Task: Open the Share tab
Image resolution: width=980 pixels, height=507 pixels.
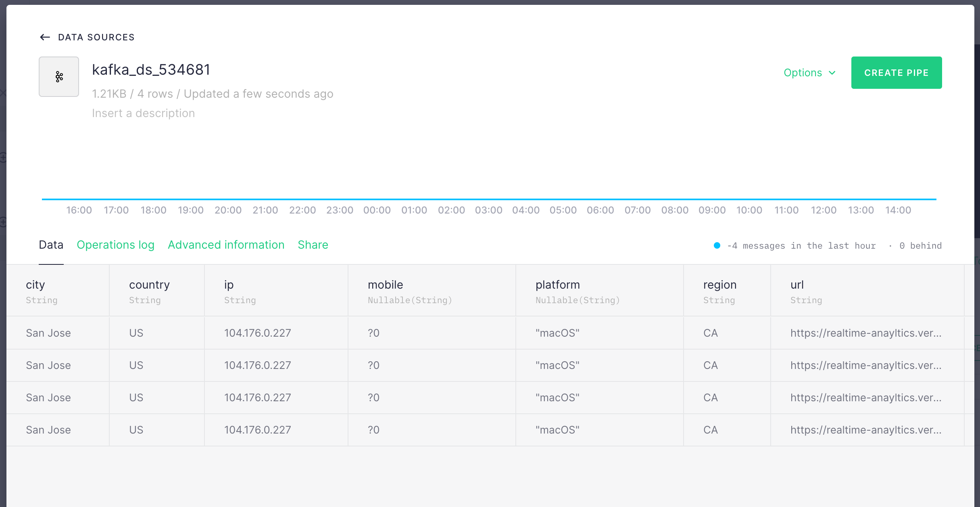Action: click(x=313, y=245)
